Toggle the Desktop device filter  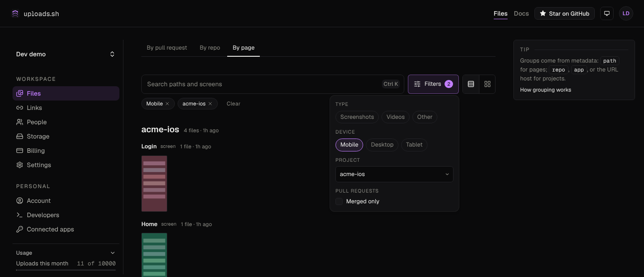(x=382, y=145)
